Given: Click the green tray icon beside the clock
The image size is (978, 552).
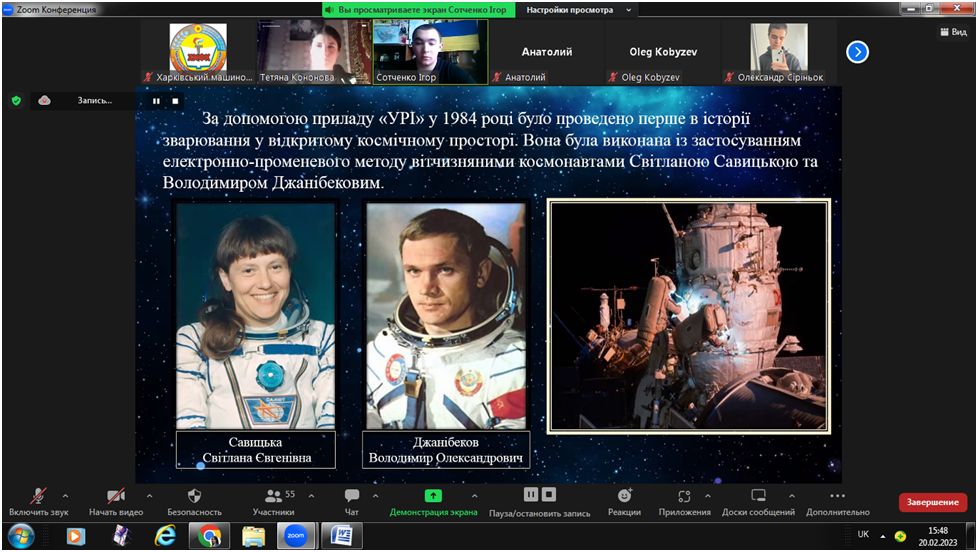Looking at the screenshot, I should 900,536.
